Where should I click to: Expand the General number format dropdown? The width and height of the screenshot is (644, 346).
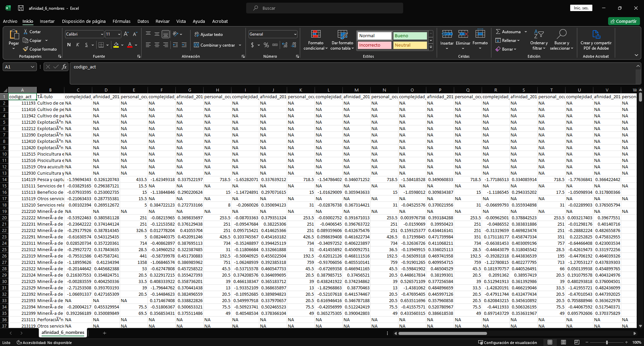[x=295, y=34]
